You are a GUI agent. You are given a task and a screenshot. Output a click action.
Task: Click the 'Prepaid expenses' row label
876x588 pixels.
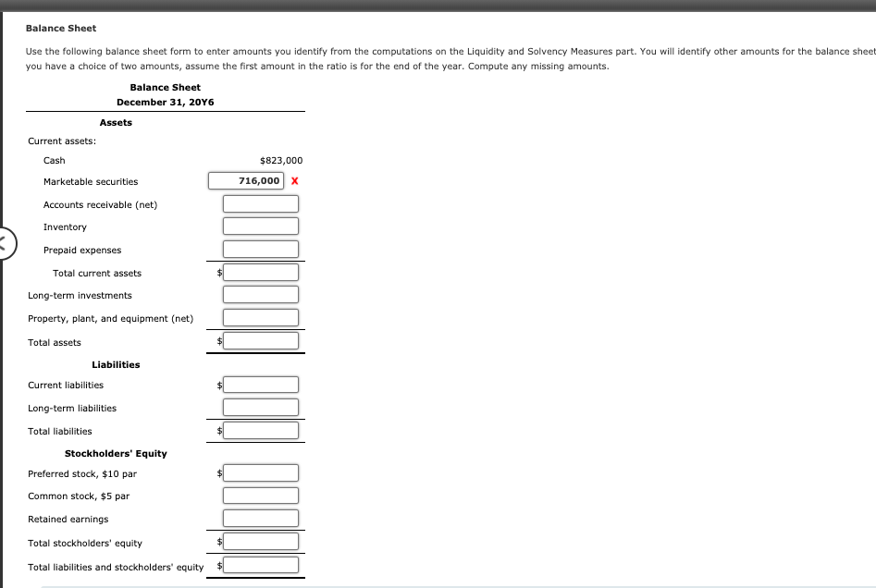(82, 251)
